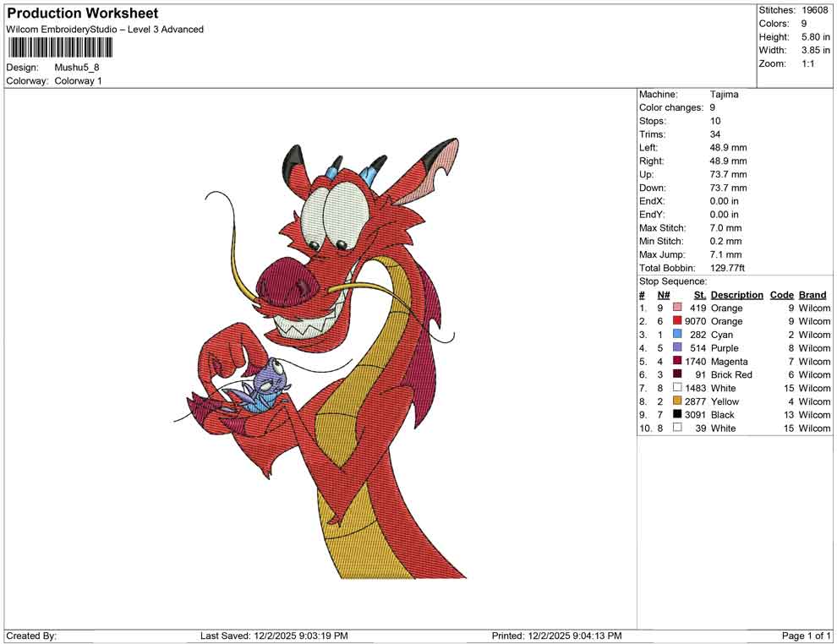
Task: Expand the Stop Sequence section
Action: click(672, 281)
